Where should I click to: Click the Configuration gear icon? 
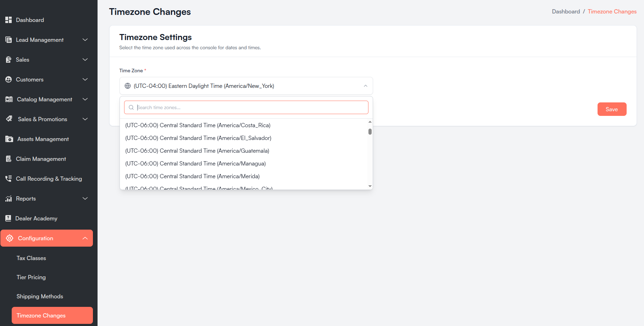pos(10,238)
